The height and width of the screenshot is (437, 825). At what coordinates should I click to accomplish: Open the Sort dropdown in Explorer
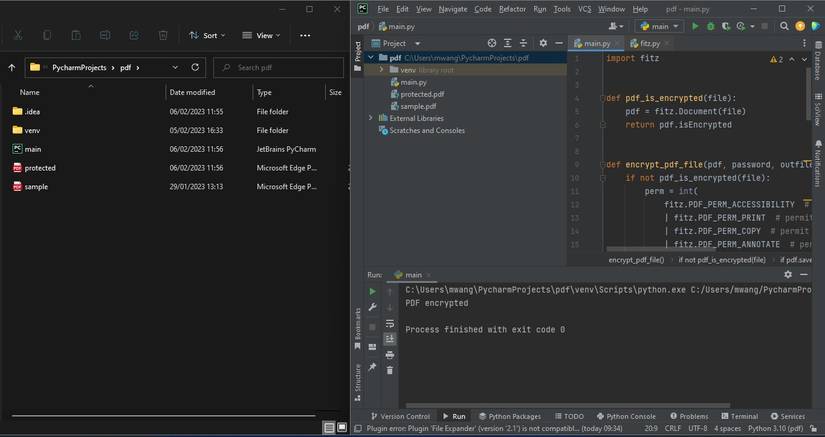[207, 35]
